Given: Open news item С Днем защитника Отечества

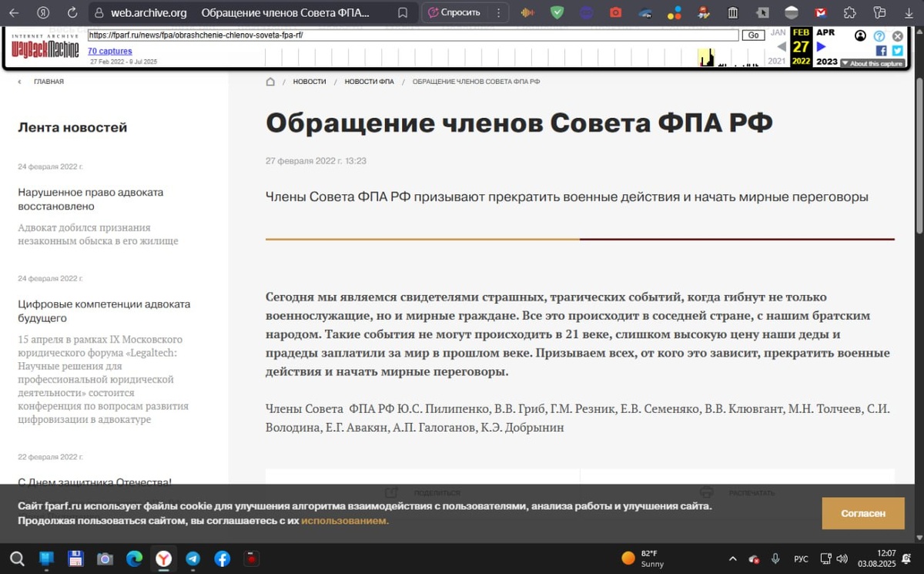Looking at the screenshot, I should point(95,482).
